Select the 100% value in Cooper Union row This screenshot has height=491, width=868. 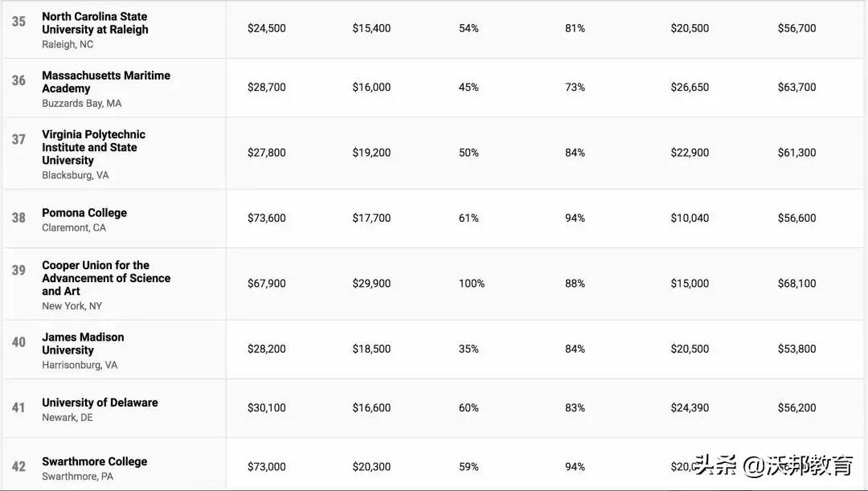[x=472, y=284]
